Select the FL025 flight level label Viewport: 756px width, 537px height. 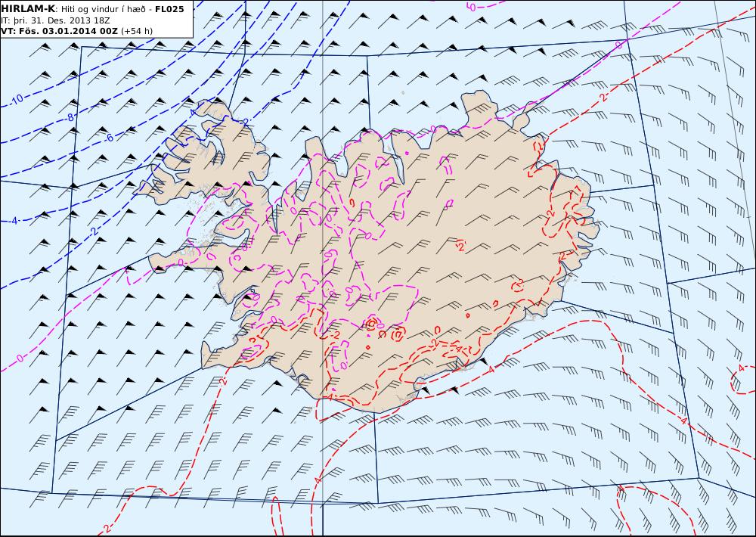point(169,8)
